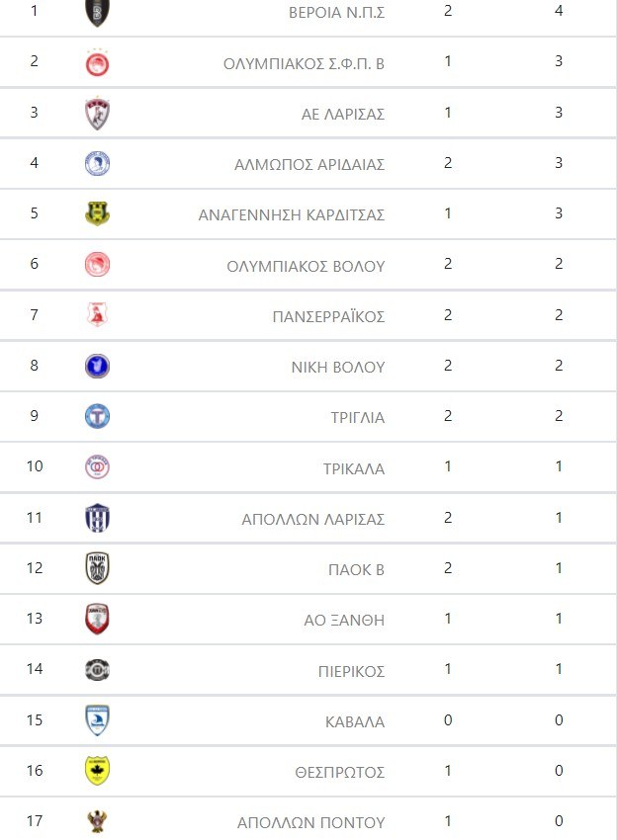Open the ΚΑΒΑΛΑ team name link

point(355,721)
